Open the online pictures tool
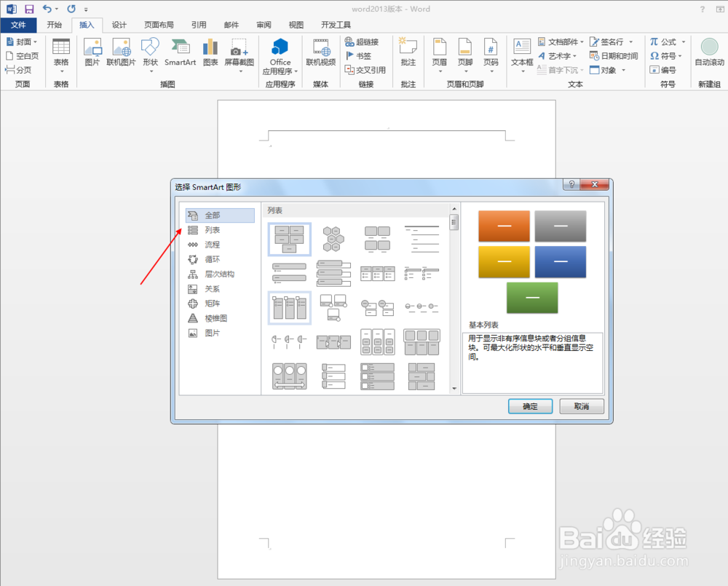 (121, 52)
